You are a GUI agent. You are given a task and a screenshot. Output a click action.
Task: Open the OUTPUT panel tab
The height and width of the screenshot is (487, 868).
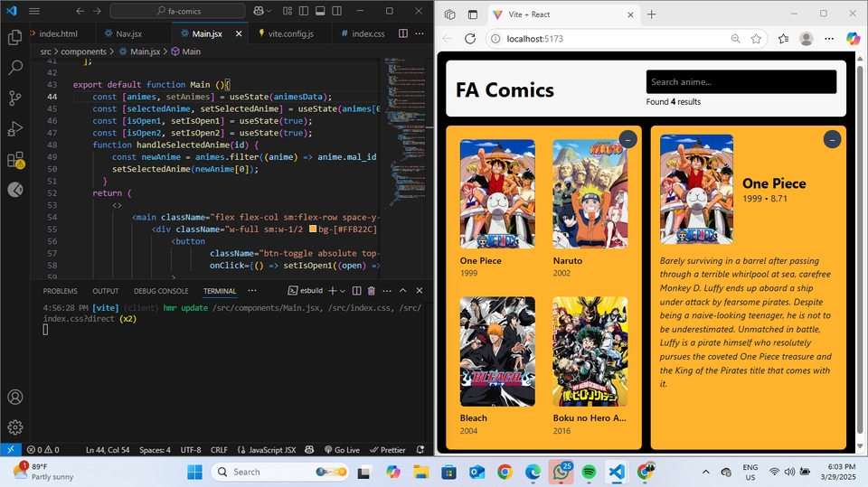click(106, 291)
